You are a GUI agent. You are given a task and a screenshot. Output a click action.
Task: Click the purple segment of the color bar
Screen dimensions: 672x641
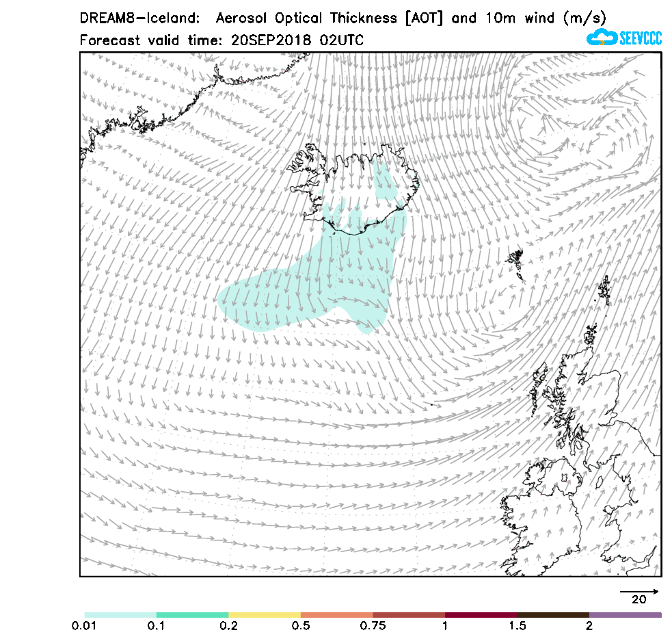(x=625, y=615)
